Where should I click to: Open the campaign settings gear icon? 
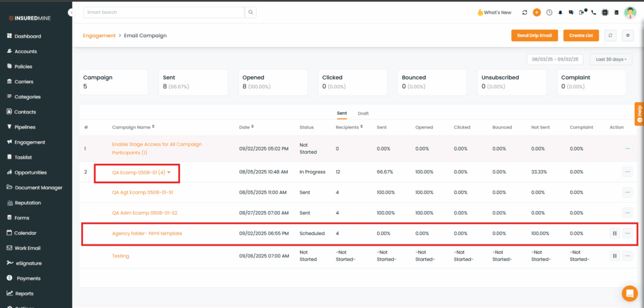627,35
